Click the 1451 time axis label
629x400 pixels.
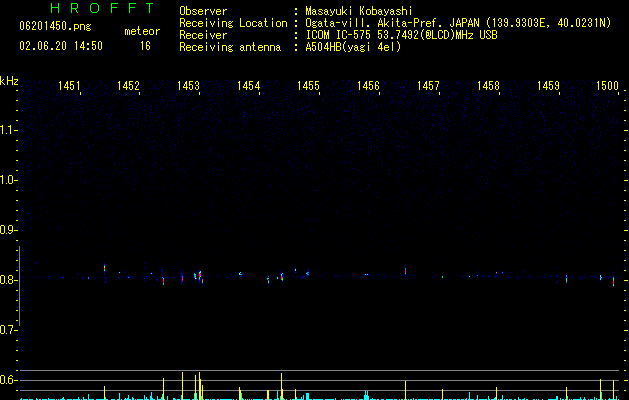[69, 86]
